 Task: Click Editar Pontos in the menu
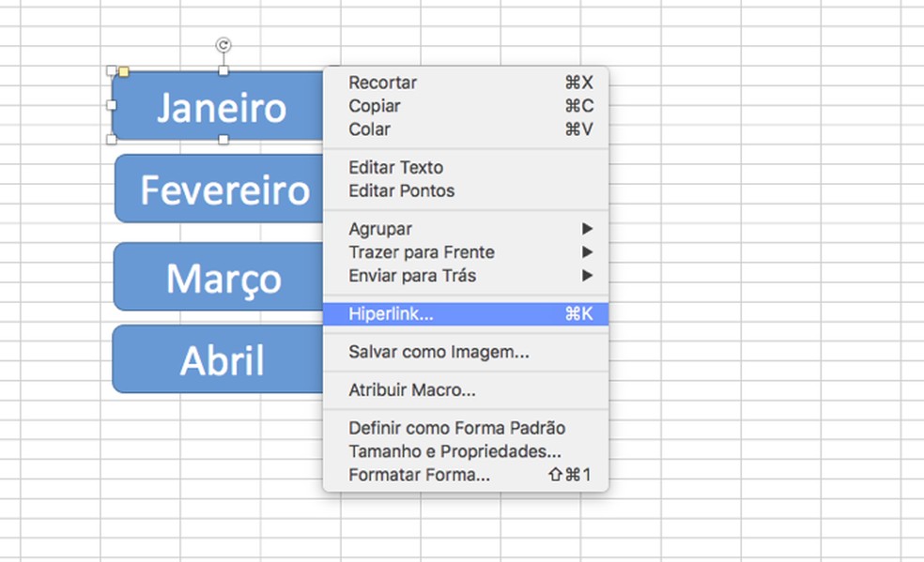pos(402,191)
